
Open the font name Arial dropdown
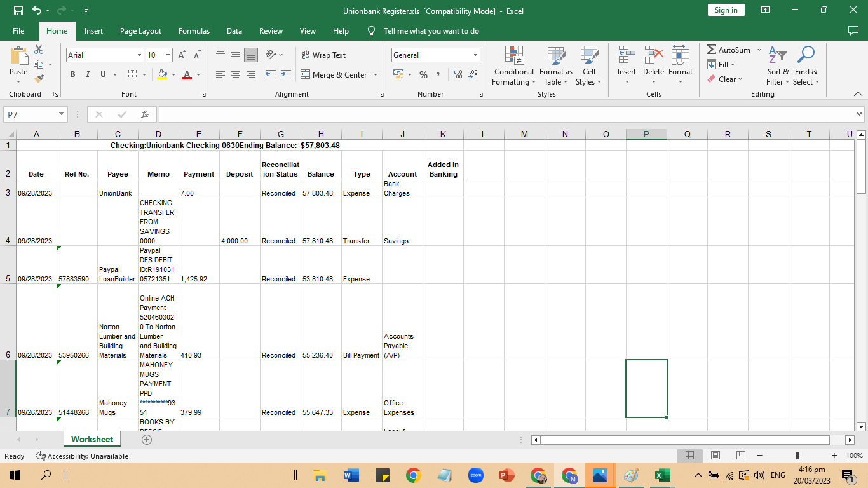(x=139, y=55)
